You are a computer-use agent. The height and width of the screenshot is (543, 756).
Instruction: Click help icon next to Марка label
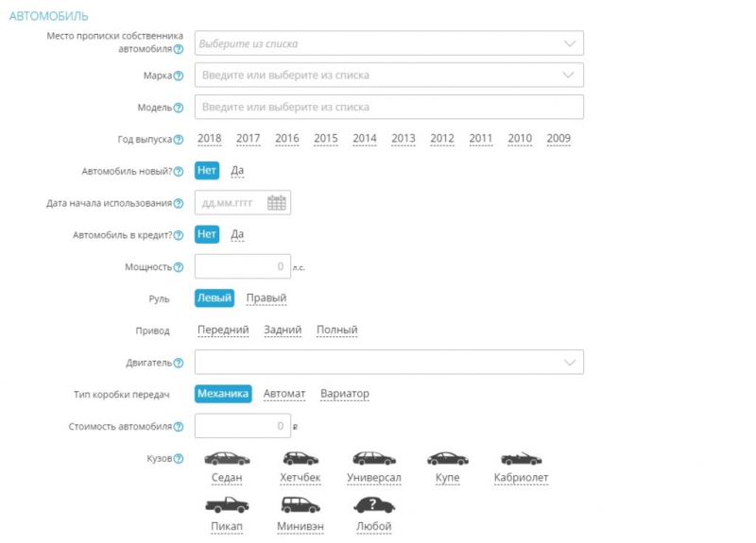tap(179, 76)
